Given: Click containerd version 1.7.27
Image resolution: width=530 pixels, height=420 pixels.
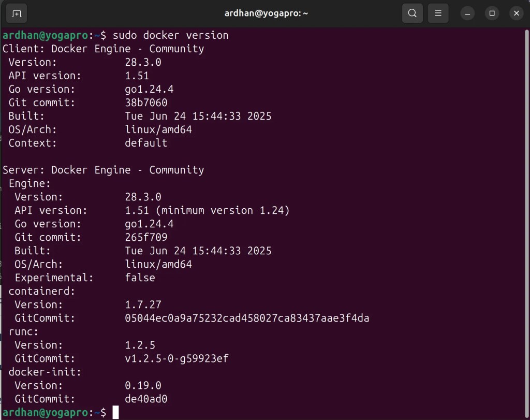Looking at the screenshot, I should [143, 305].
